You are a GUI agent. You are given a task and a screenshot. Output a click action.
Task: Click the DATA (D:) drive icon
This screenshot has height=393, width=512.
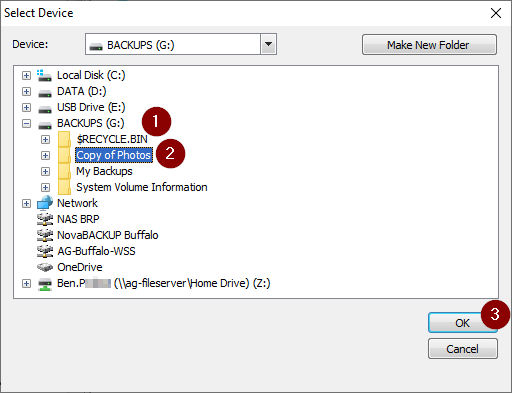coord(45,93)
